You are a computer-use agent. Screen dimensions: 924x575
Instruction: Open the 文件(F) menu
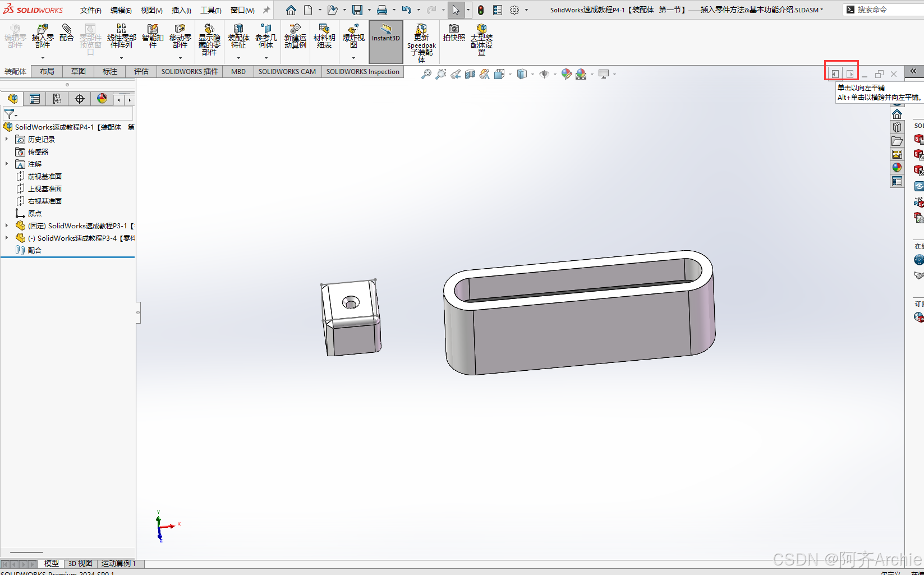[91, 10]
